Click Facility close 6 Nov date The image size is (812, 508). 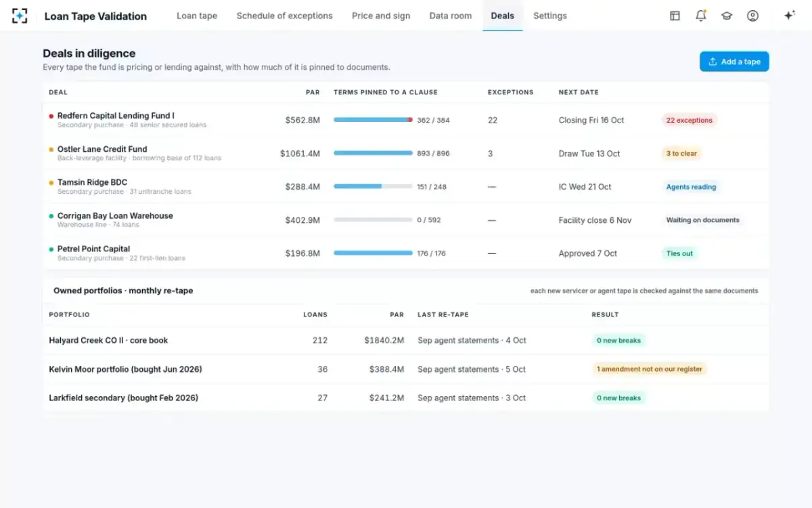(595, 220)
